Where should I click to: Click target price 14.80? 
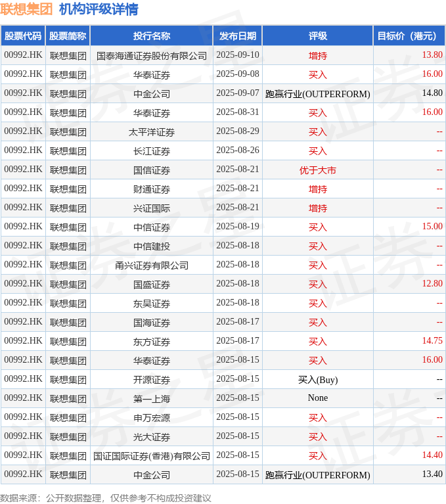[432, 93]
